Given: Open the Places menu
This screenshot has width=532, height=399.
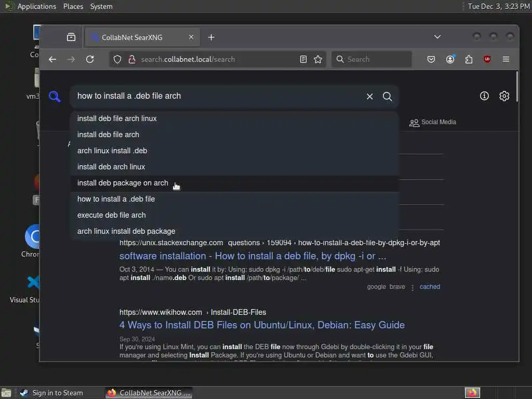Looking at the screenshot, I should click(73, 6).
